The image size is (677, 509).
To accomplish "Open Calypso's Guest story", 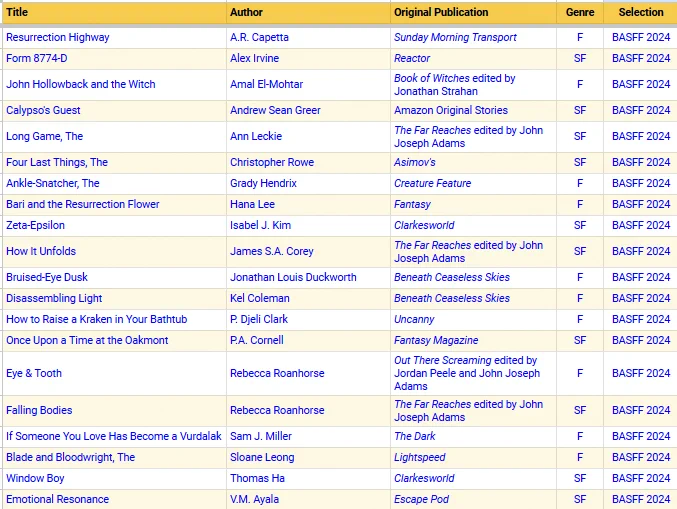I will [43, 111].
